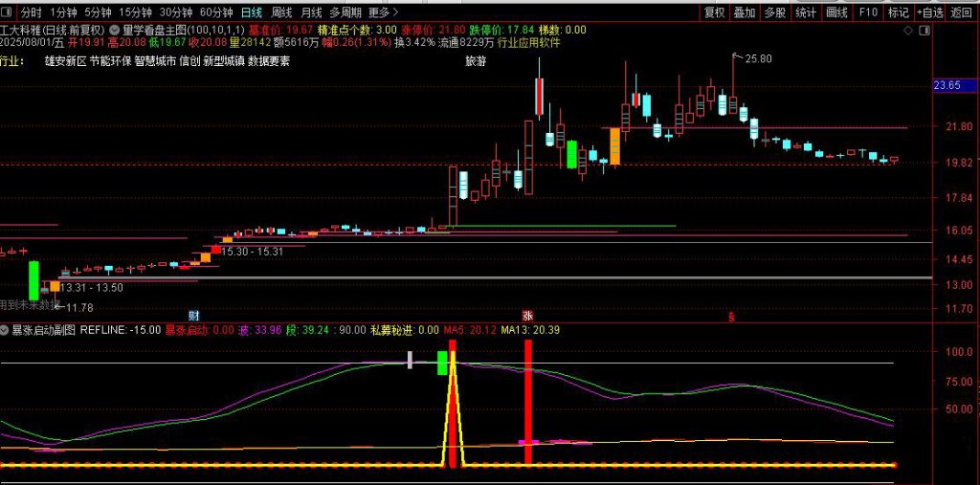Image resolution: width=980 pixels, height=485 pixels.
Task: Click the 复权 adjustment button
Action: (714, 12)
